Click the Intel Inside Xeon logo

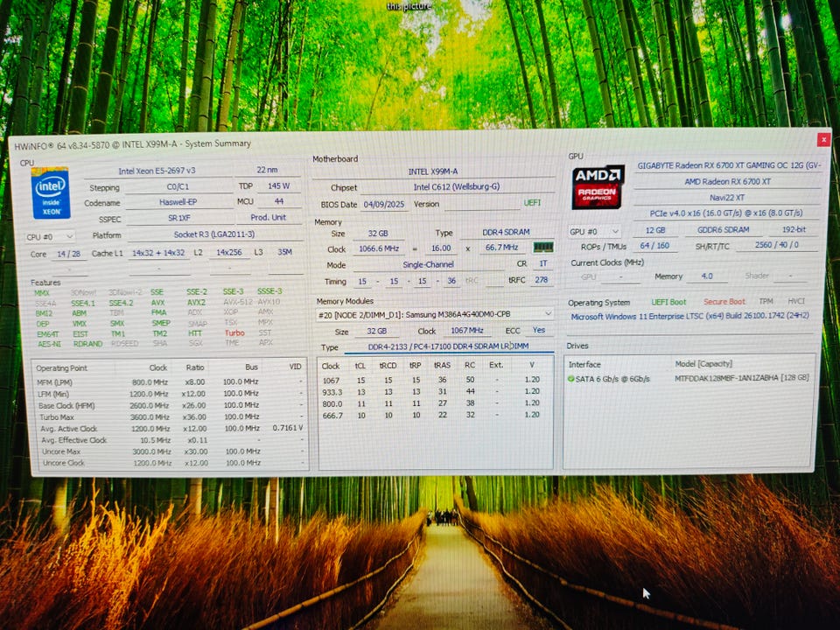51,192
